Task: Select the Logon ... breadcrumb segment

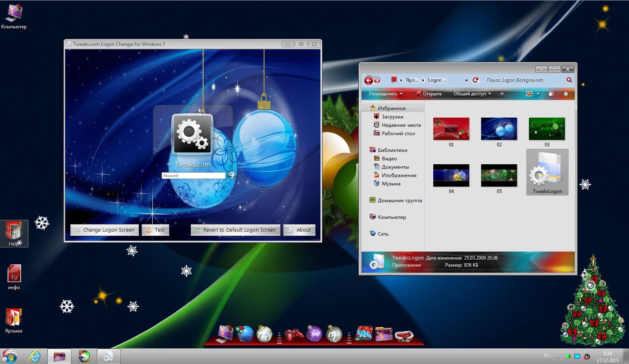Action: click(437, 80)
